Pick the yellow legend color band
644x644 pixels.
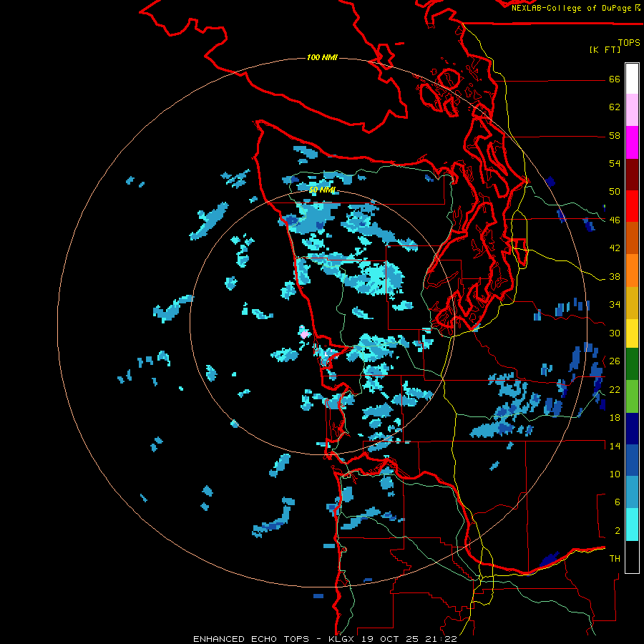click(x=632, y=333)
